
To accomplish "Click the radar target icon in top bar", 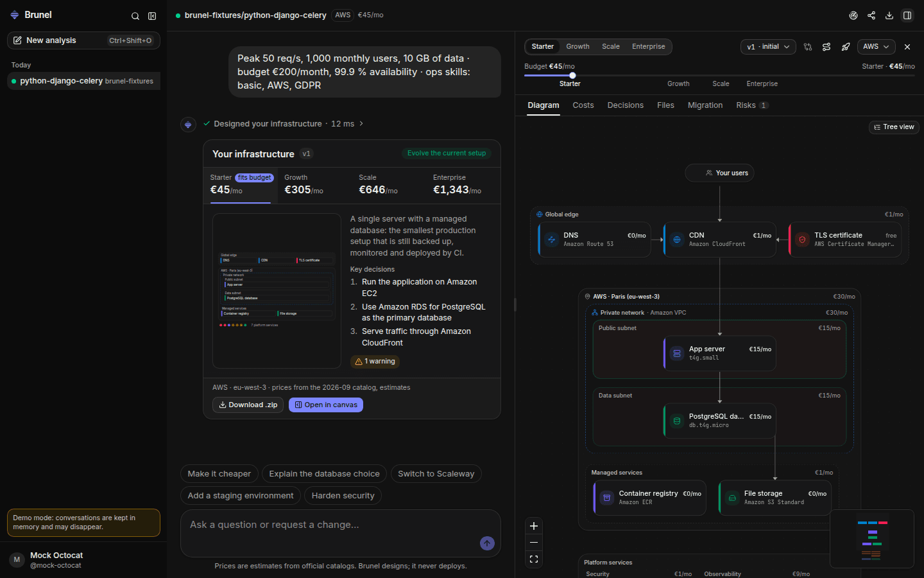I will (x=853, y=15).
